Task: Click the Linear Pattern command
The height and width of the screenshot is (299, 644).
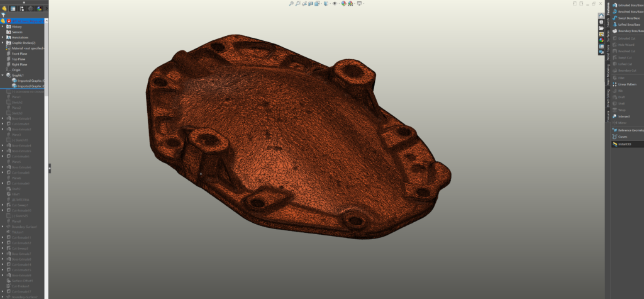Action: [625, 84]
